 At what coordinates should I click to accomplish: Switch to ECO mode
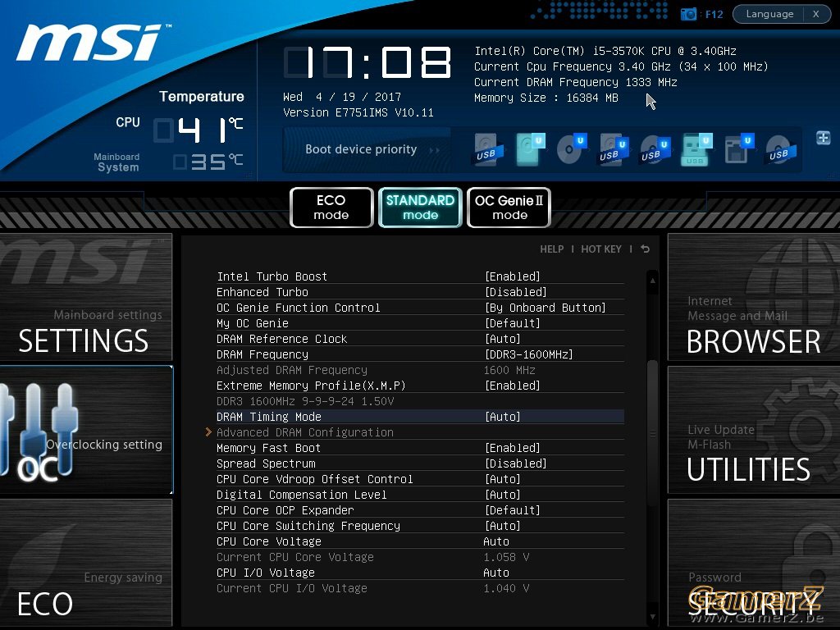click(x=331, y=208)
